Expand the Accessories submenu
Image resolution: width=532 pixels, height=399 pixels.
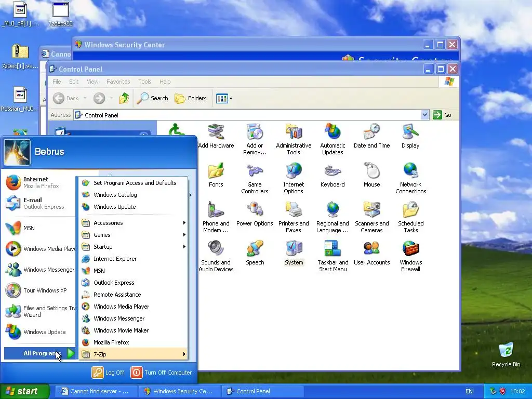pyautogui.click(x=134, y=223)
